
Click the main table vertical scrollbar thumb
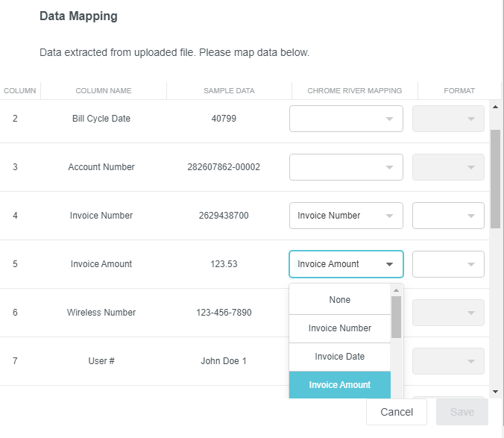pos(495,179)
